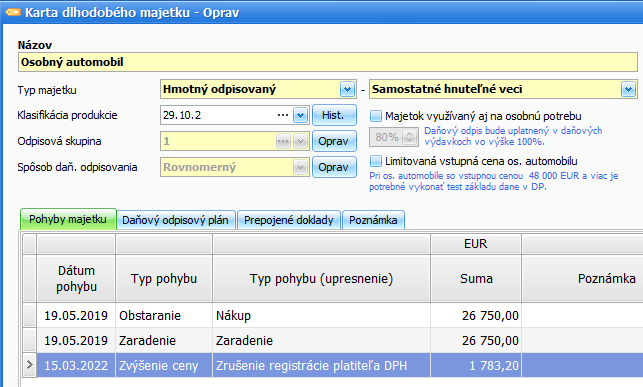Click the Typ pohybu column header
This screenshot has height=387, width=643.
pos(164,279)
